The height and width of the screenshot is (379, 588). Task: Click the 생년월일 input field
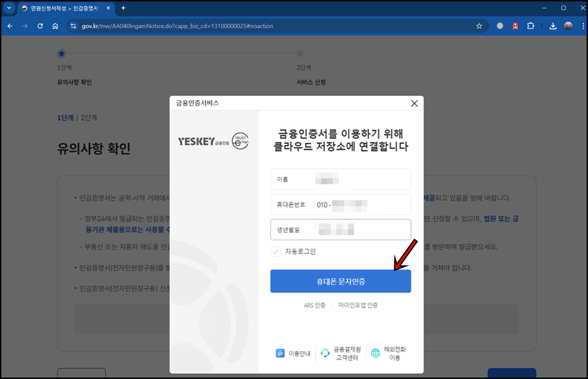point(340,230)
